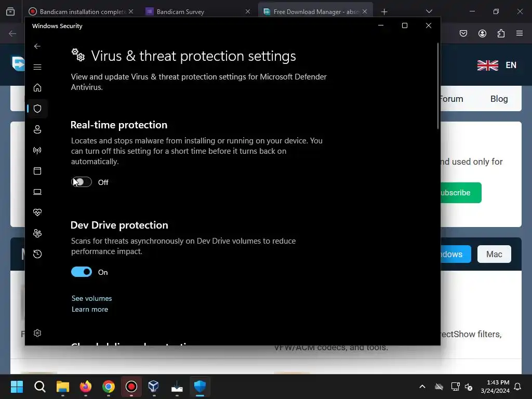
Task: Open the Forum page on website
Action: [451, 99]
